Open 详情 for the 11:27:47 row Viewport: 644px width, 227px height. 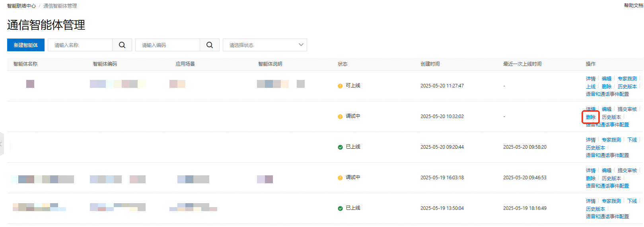(x=591, y=79)
